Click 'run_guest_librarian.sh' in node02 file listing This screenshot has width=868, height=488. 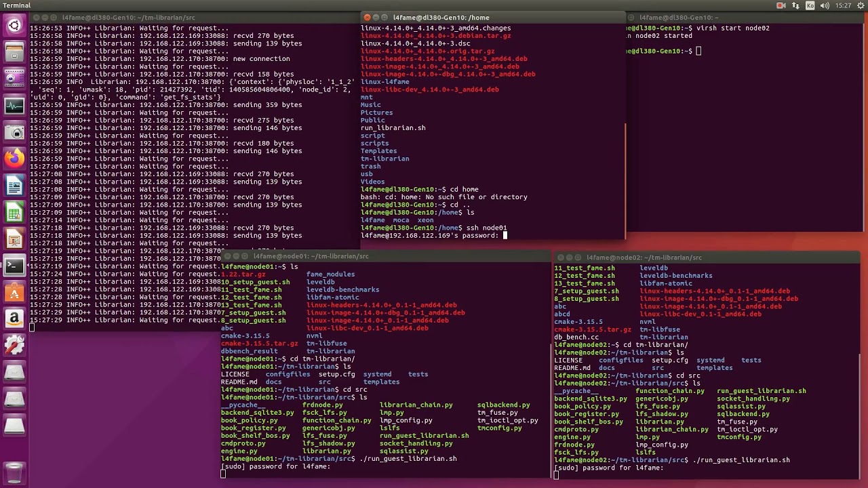click(x=762, y=391)
